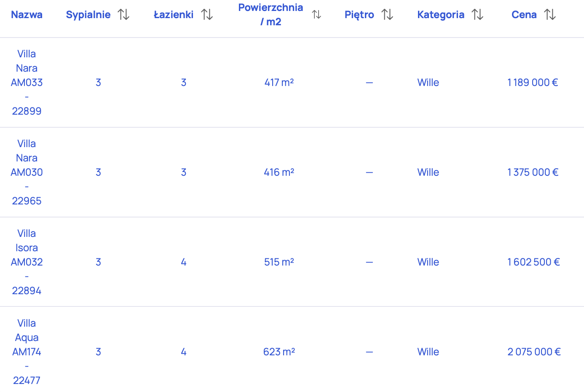Sort prices using Cena arrows icon

[550, 15]
